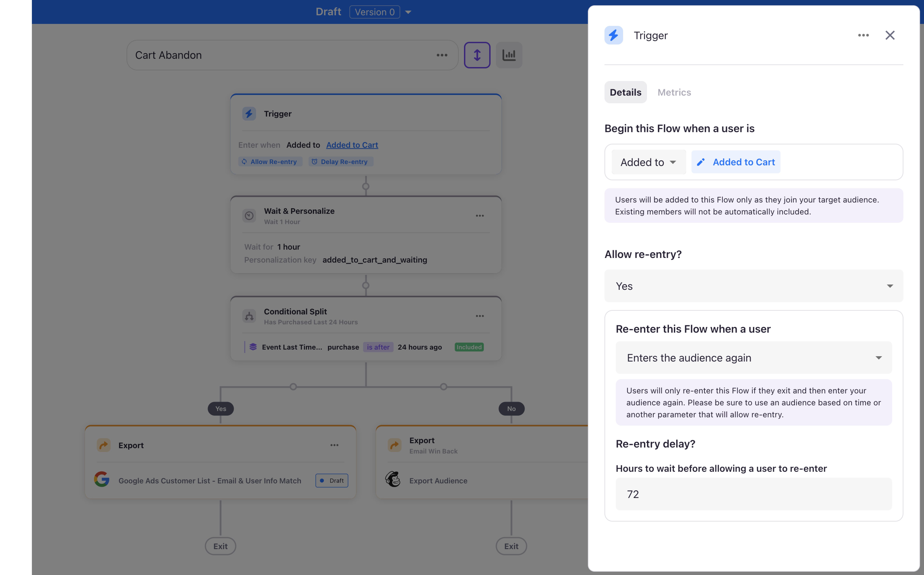Click the Mailchimp Export Audience icon
The width and height of the screenshot is (924, 575).
(393, 480)
